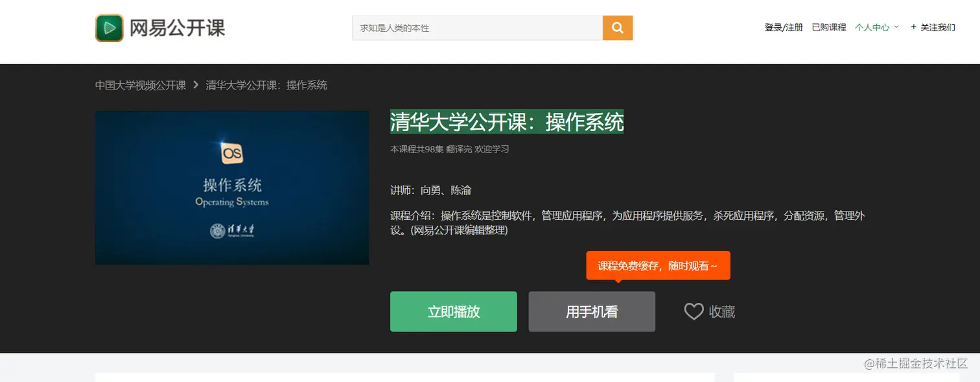
Task: Click the 课程介绍 description paragraph
Action: point(627,222)
